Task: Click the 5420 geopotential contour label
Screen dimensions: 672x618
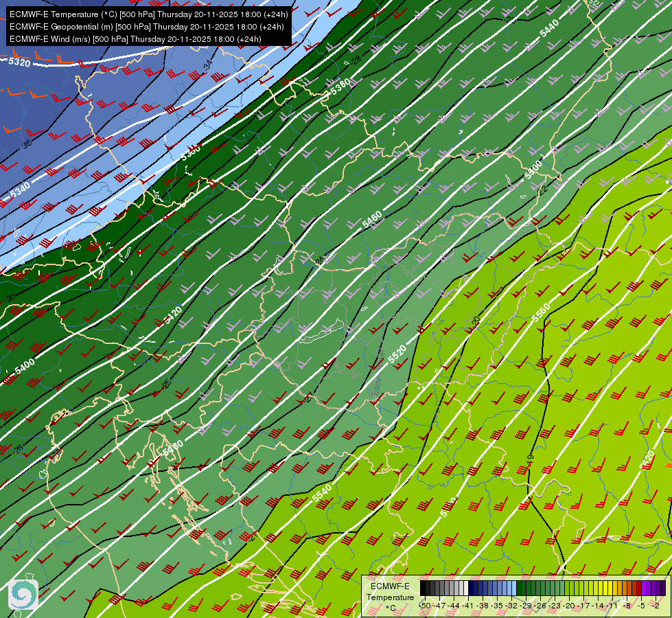Action: pyautogui.click(x=173, y=315)
